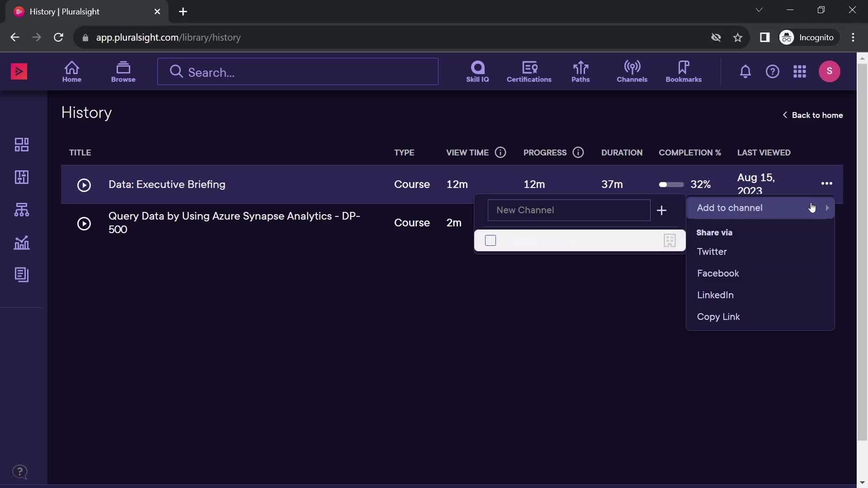The height and width of the screenshot is (488, 868).
Task: Click Back to home link
Action: 812,114
